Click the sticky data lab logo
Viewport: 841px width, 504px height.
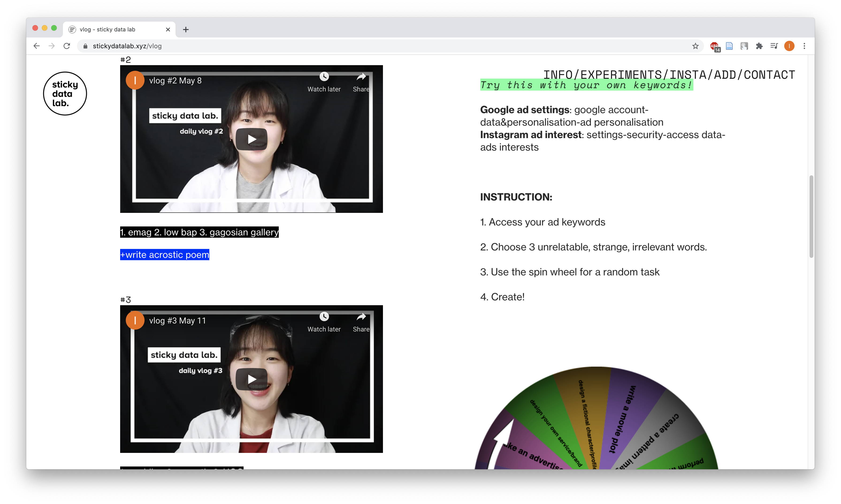[x=65, y=94]
